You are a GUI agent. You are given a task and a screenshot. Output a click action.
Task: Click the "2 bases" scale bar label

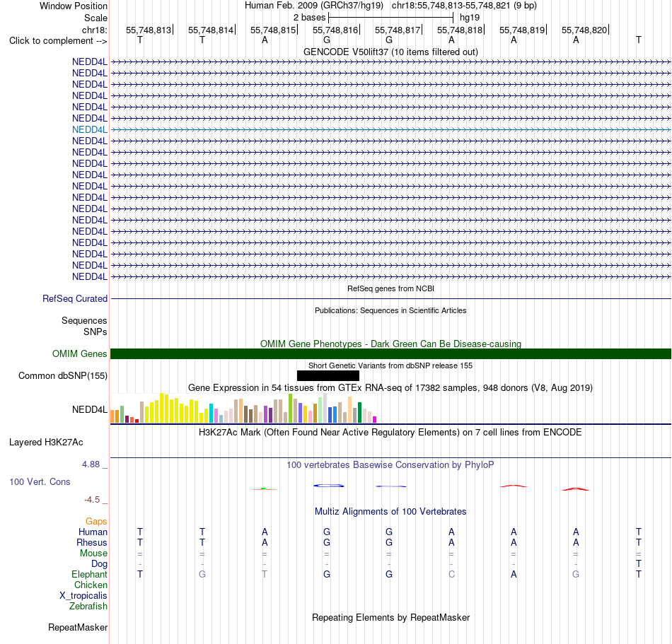(x=309, y=18)
